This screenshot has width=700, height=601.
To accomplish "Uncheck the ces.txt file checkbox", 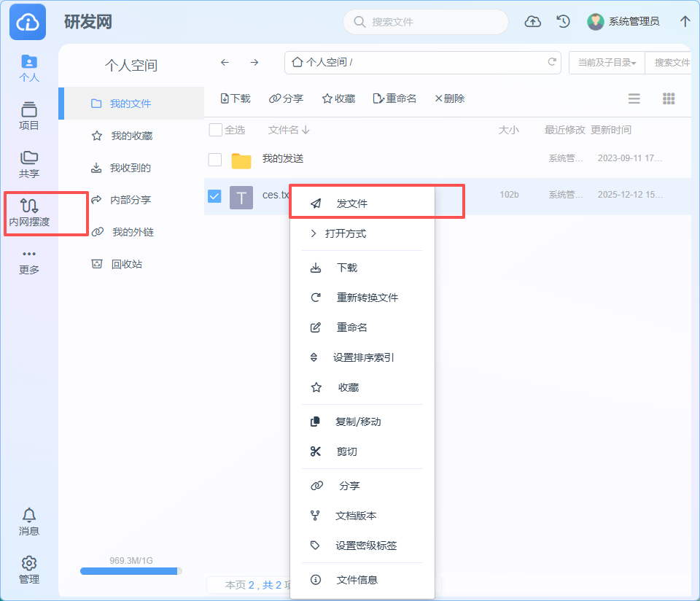I will [214, 195].
